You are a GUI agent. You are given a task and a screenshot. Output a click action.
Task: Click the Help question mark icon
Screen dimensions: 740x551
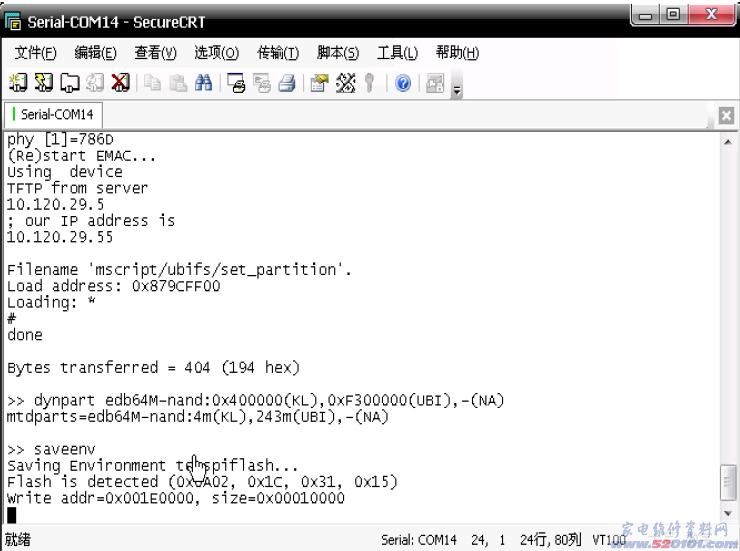pyautogui.click(x=402, y=85)
